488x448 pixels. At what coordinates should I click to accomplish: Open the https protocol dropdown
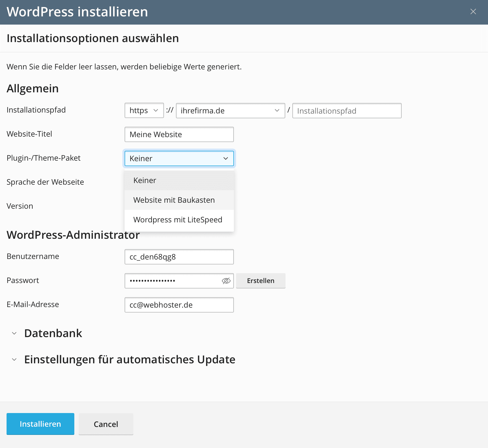(144, 111)
